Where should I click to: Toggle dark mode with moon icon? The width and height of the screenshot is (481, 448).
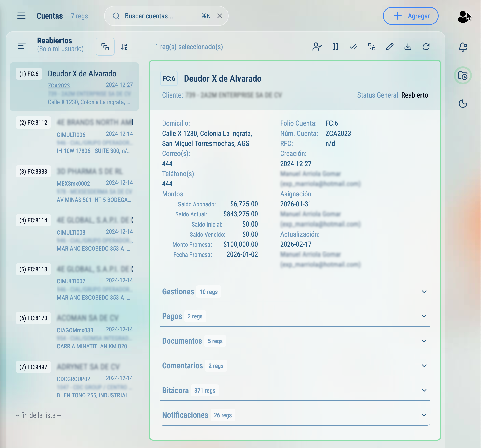click(x=463, y=104)
